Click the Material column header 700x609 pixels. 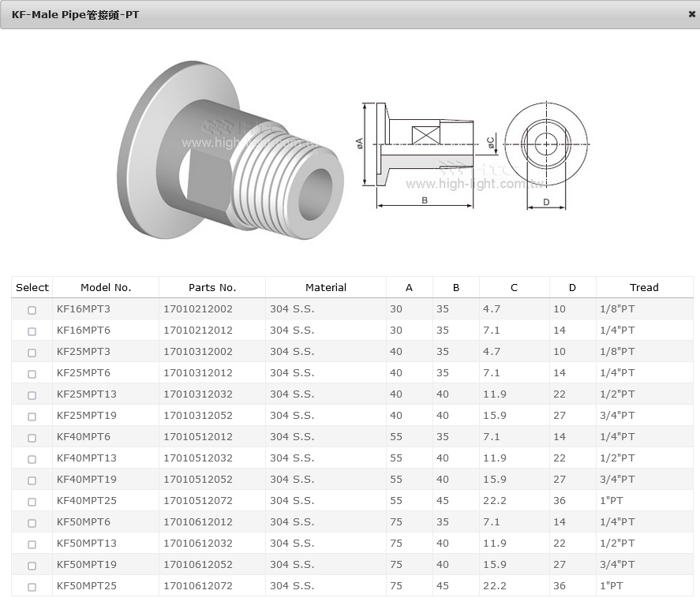click(x=326, y=288)
